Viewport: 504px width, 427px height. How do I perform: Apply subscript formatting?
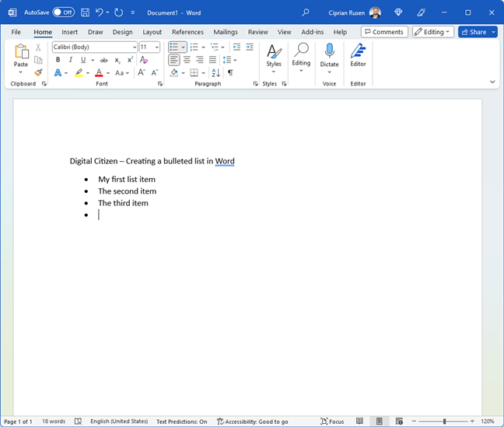(117, 60)
